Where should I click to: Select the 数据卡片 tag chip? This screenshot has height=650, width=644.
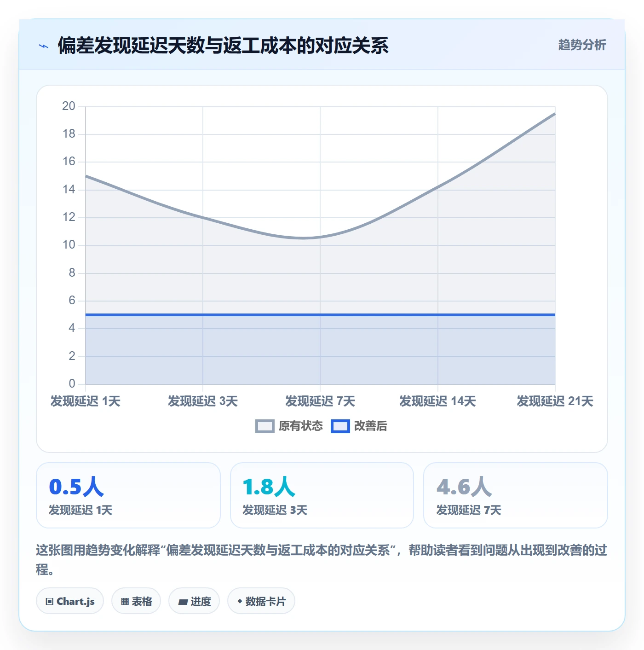click(261, 601)
